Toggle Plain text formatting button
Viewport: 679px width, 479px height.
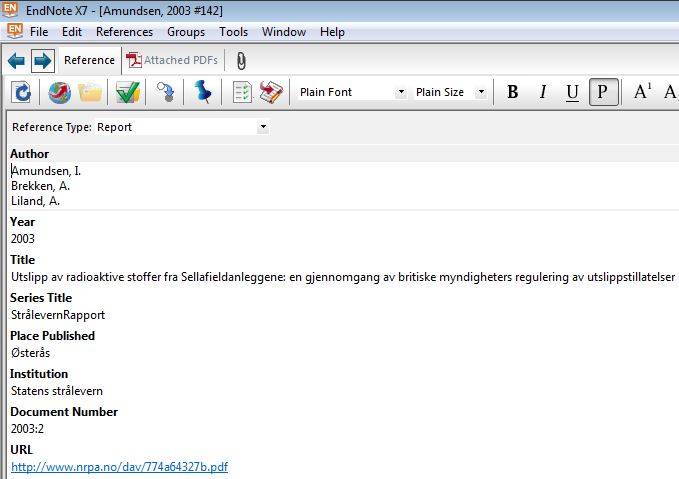[x=603, y=92]
